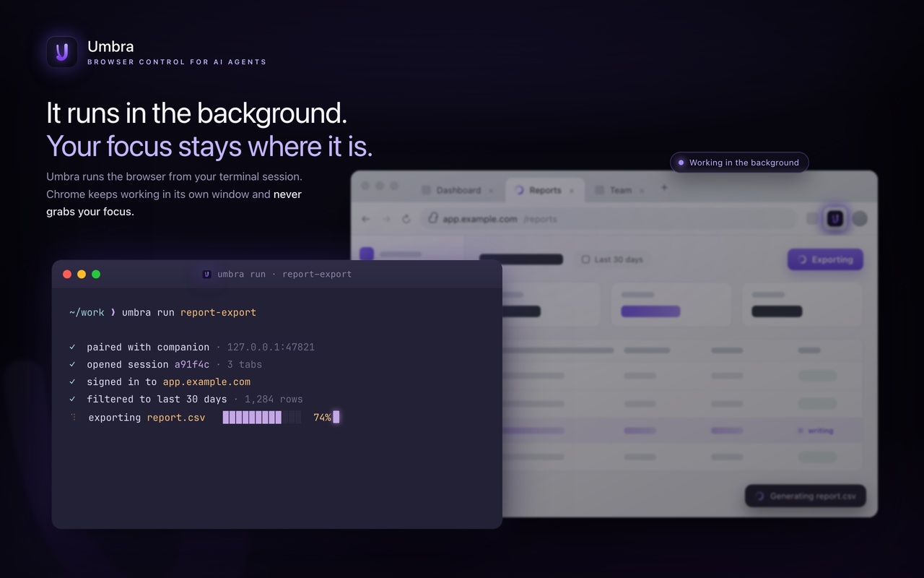
Task: Open the Team tab in the browser
Action: 619,190
